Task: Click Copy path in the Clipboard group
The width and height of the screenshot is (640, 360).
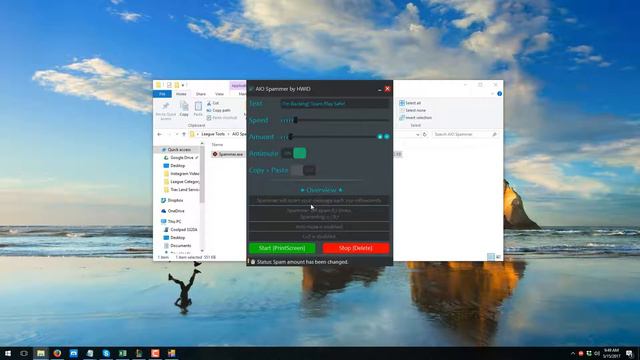Action: tap(219, 110)
